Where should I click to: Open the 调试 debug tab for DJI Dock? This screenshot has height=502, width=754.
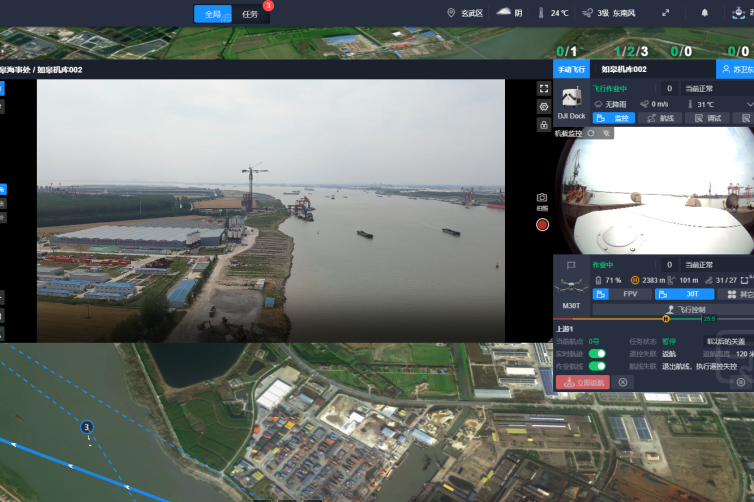707,118
